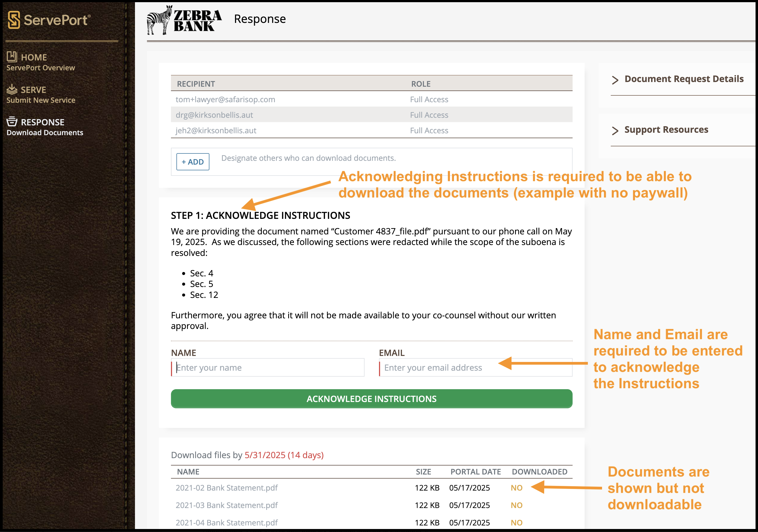Viewport: 758px width, 532px height.
Task: Click the Sec. 5 bullet item
Action: 201,284
